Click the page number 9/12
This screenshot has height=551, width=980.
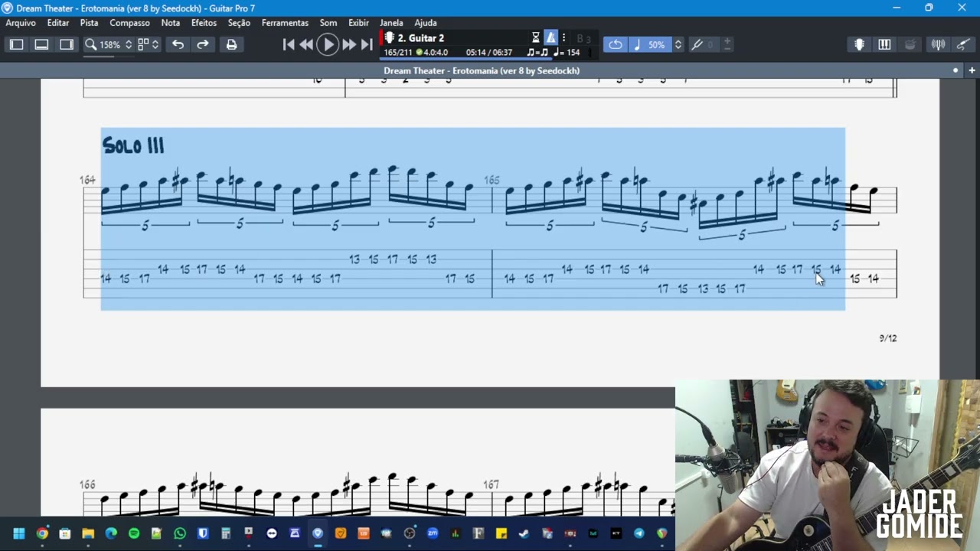(x=888, y=338)
